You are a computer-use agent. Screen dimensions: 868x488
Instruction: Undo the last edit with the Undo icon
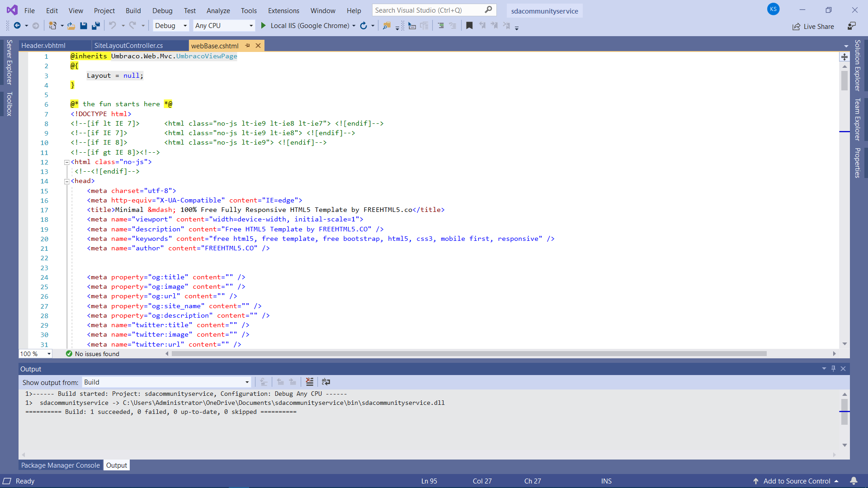pyautogui.click(x=113, y=26)
